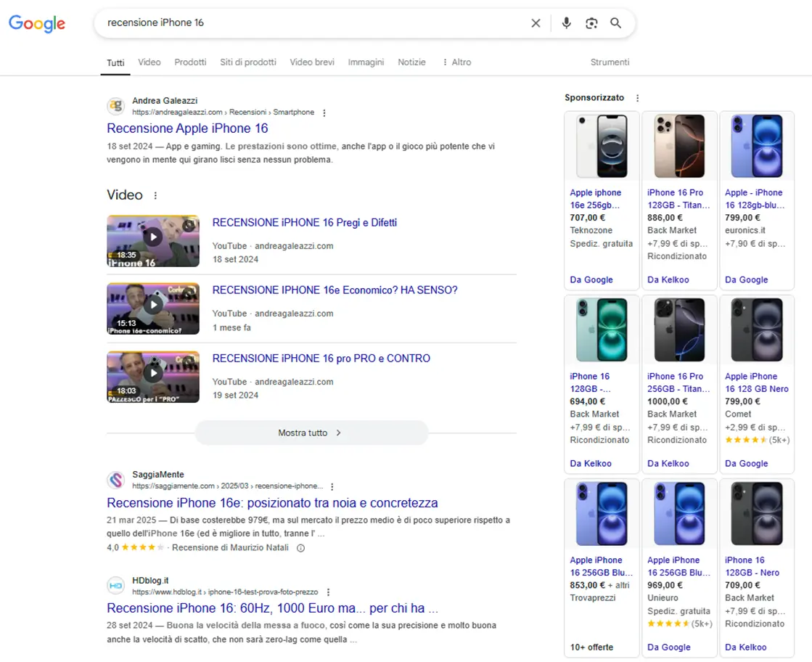812x662 pixels.
Task: Open teal iPhone 16 128GB 694,00 € image
Action: [602, 330]
